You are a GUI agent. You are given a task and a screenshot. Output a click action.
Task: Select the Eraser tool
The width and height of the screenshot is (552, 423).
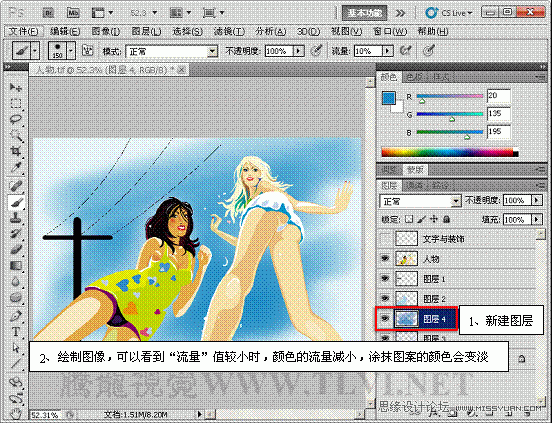pos(15,250)
